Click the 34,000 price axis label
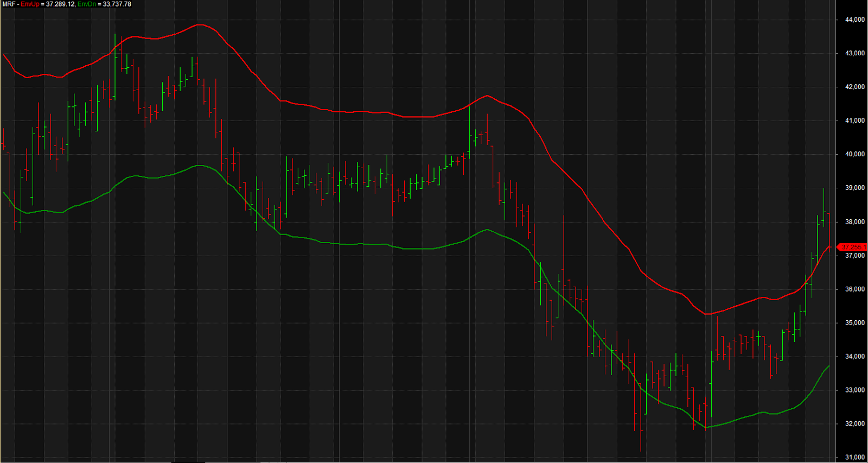Screen dimensions: 868x463 coord(855,357)
